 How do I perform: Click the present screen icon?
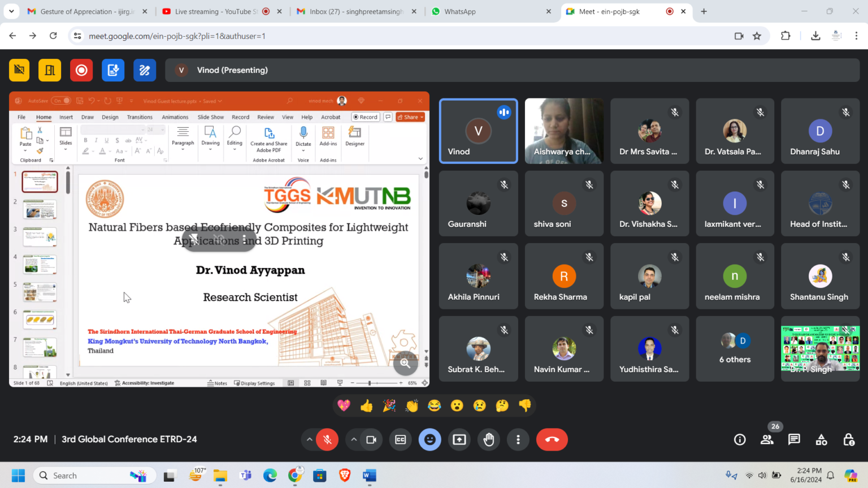pos(459,439)
